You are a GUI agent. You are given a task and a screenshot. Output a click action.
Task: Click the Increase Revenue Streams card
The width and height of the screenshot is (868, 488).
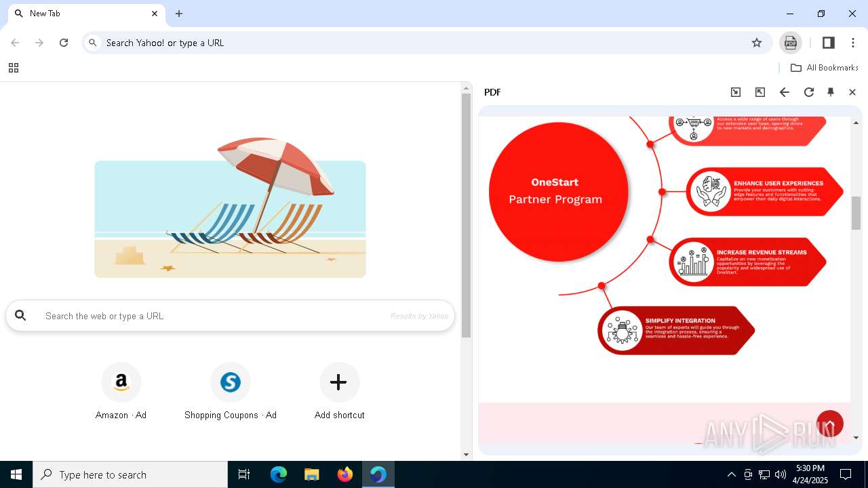click(748, 262)
